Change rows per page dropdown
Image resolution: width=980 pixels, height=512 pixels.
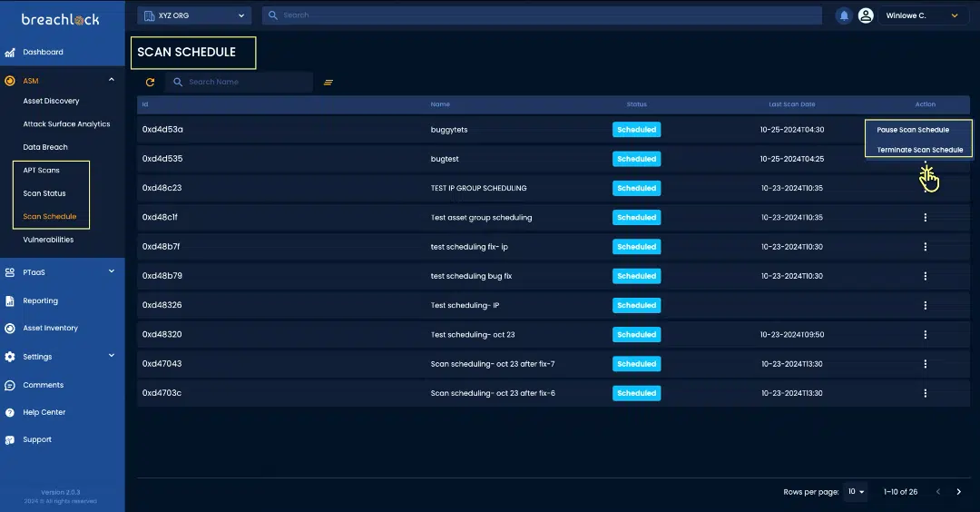856,492
